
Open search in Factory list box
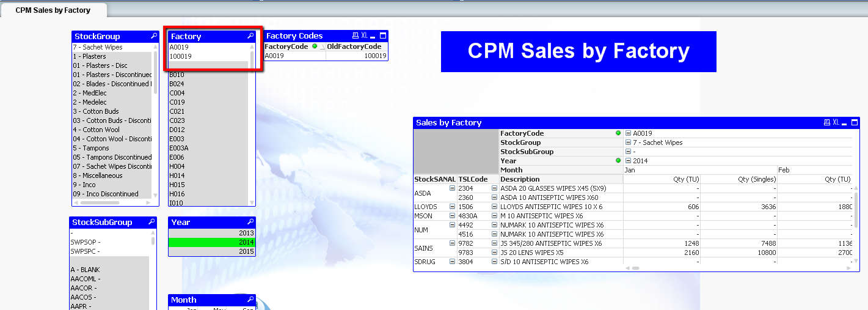click(250, 37)
